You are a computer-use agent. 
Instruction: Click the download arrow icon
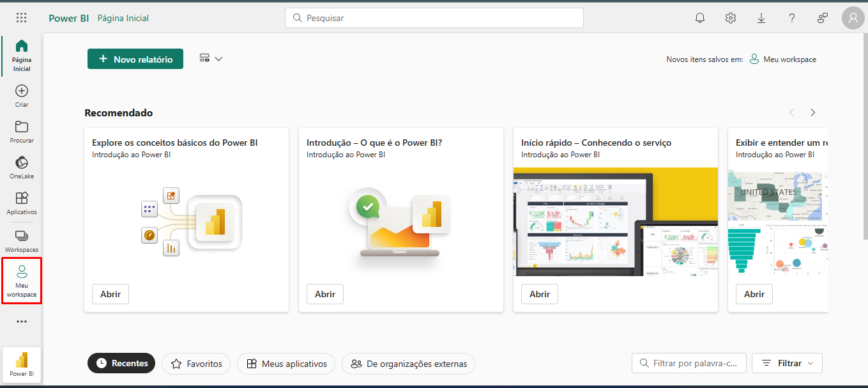click(x=761, y=18)
